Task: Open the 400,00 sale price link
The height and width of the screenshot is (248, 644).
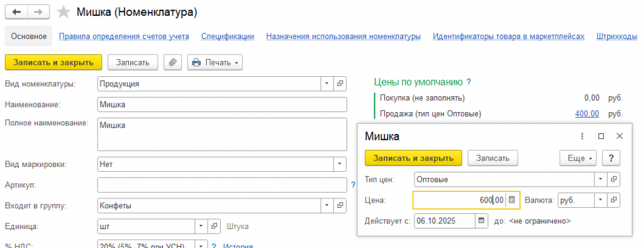Action: pyautogui.click(x=587, y=113)
